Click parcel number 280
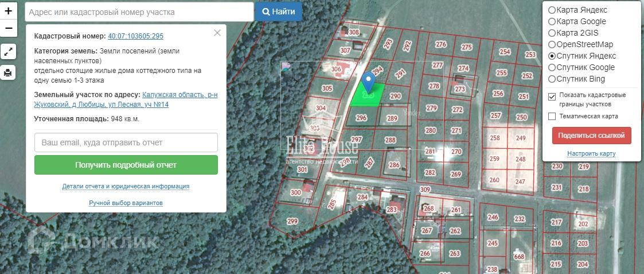644x274 pixels. click(x=431, y=130)
